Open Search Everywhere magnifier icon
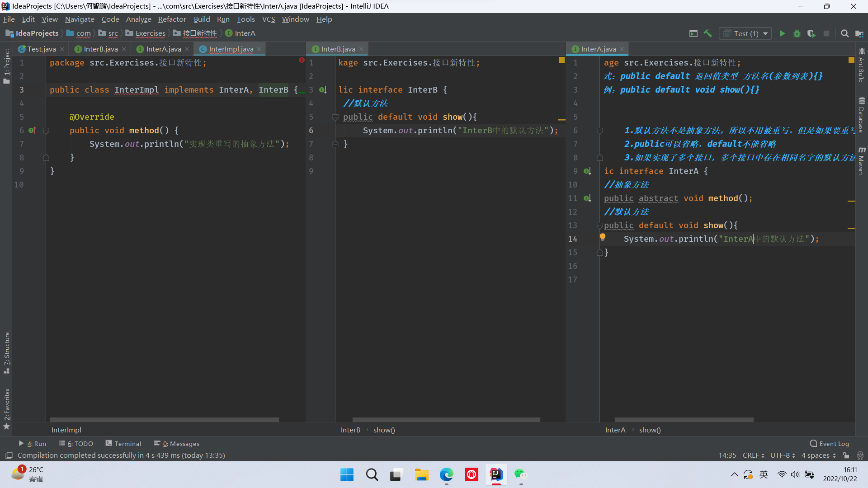 (844, 33)
